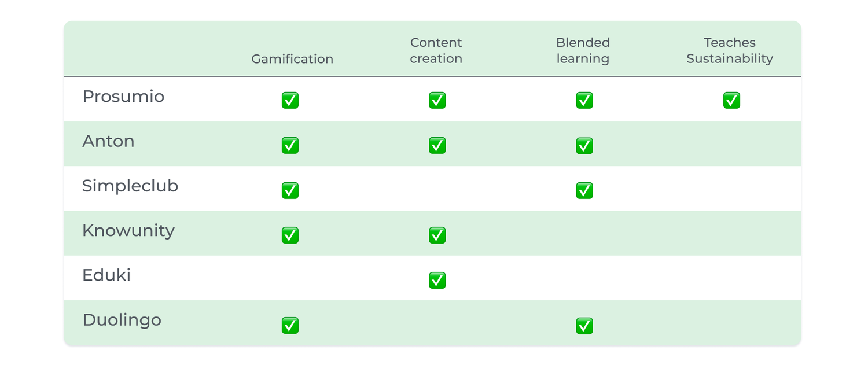This screenshot has height=372, width=868.
Task: Click Prosumio's Blended learning checkmark
Action: click(x=584, y=100)
